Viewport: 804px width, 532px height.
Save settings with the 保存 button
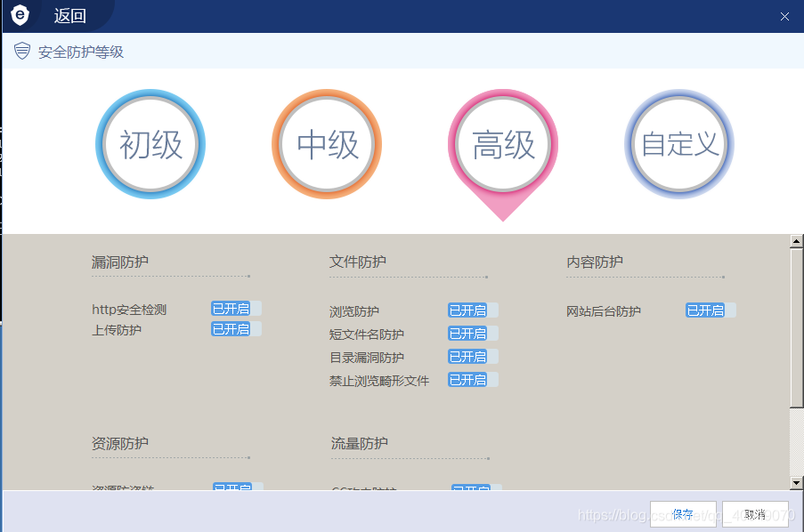pyautogui.click(x=683, y=514)
